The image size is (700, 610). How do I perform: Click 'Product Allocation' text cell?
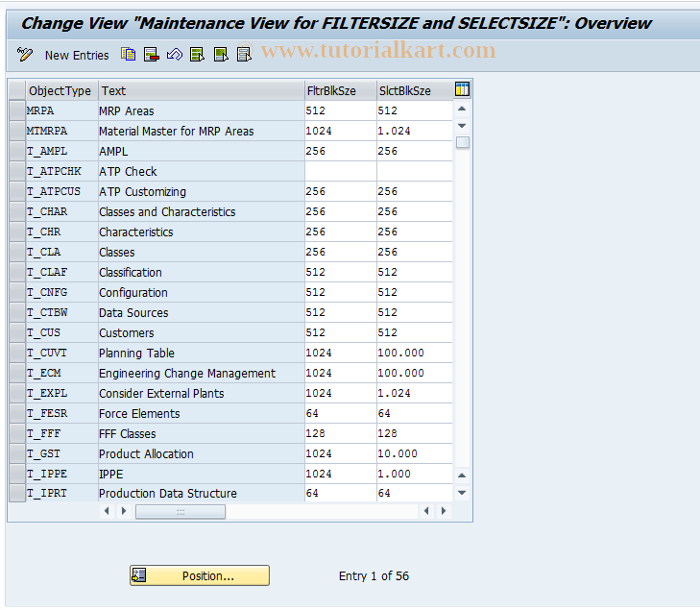point(202,453)
